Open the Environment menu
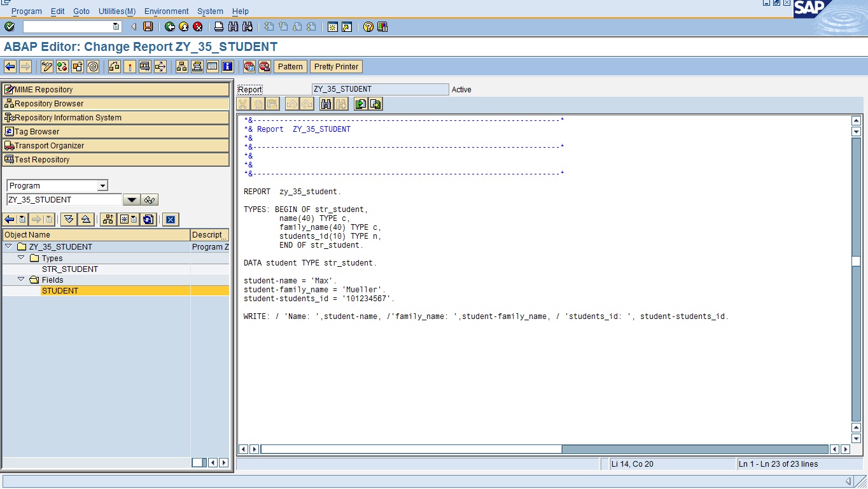The image size is (868, 489). tap(165, 11)
